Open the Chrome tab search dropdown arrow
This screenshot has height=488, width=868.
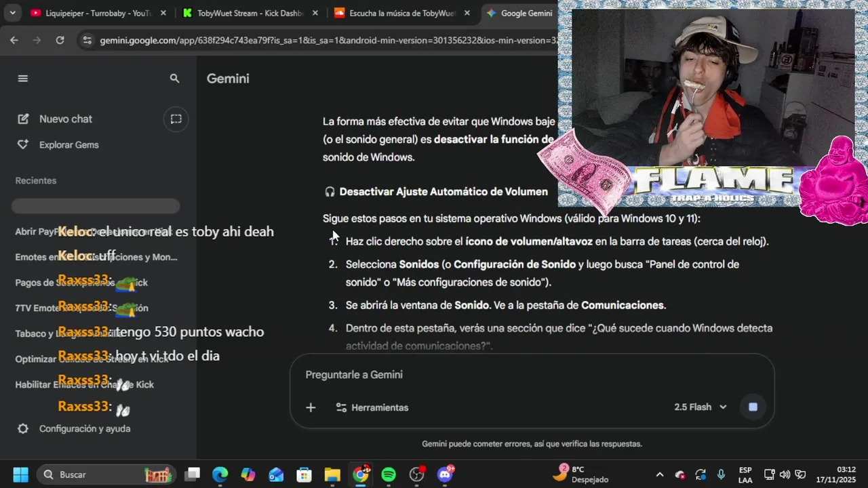(14, 13)
